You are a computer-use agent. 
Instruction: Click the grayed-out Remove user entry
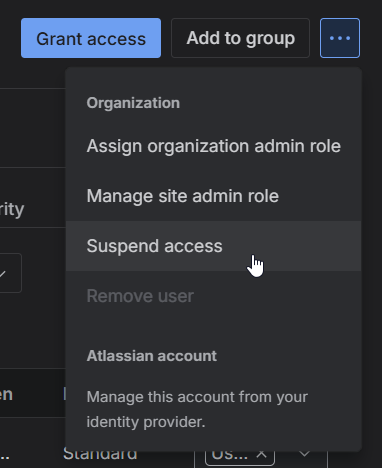213,296
